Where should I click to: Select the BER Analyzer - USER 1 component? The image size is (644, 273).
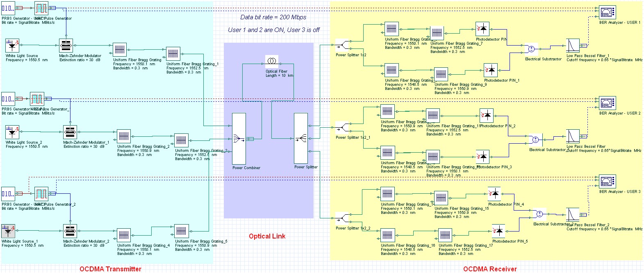(607, 12)
